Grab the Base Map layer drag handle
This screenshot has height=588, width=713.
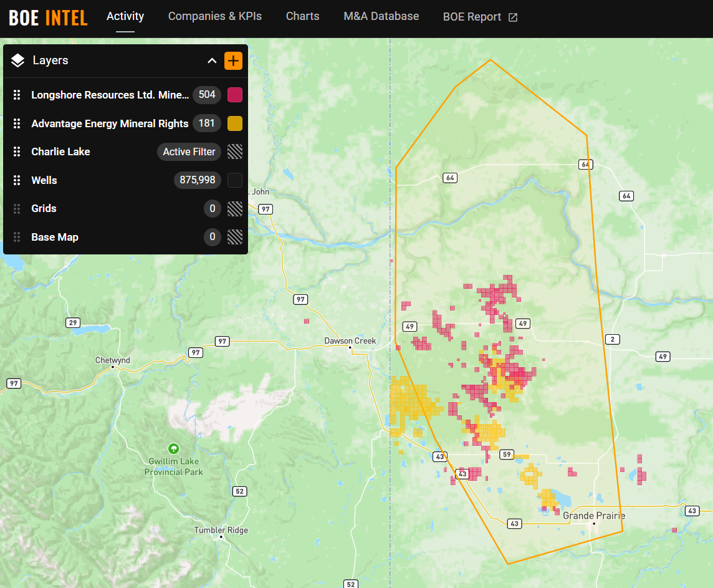point(17,237)
